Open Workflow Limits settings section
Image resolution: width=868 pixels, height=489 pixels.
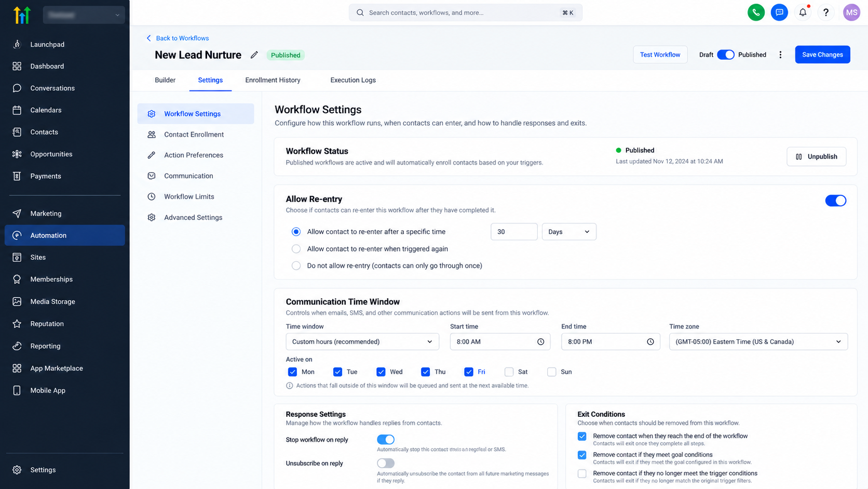point(196,196)
